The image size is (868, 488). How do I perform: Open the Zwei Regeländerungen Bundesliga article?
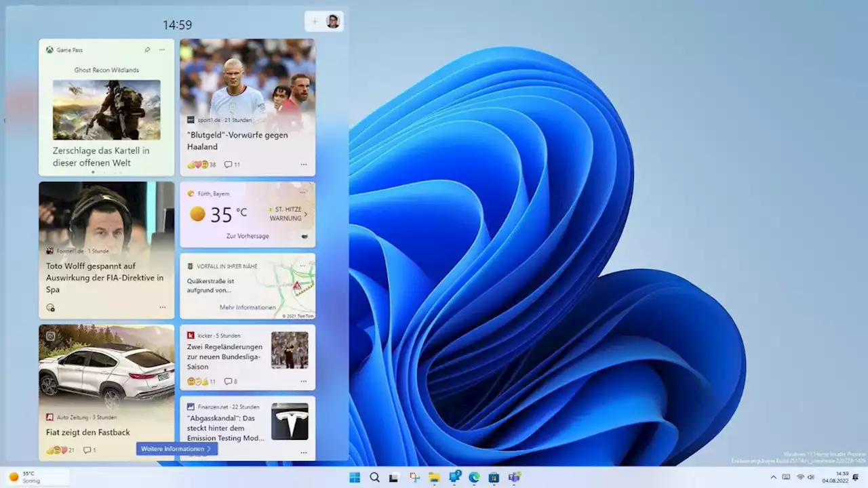(x=225, y=357)
